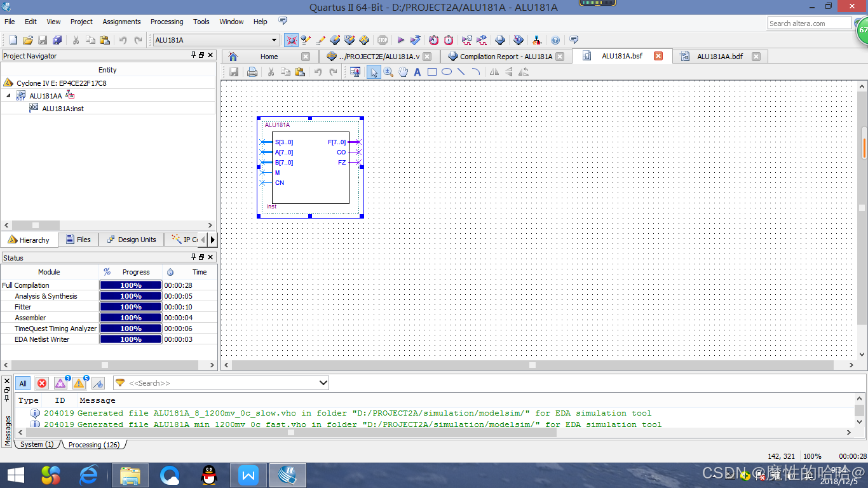This screenshot has height=488, width=868.
Task: Switch to the Home tab
Action: pyautogui.click(x=269, y=57)
